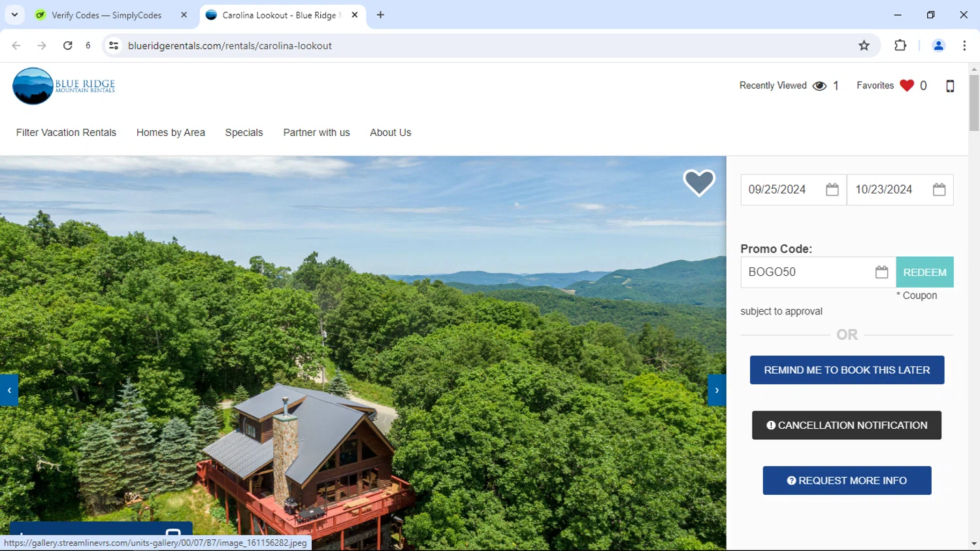Click the Recently Viewed eye icon

click(x=819, y=86)
